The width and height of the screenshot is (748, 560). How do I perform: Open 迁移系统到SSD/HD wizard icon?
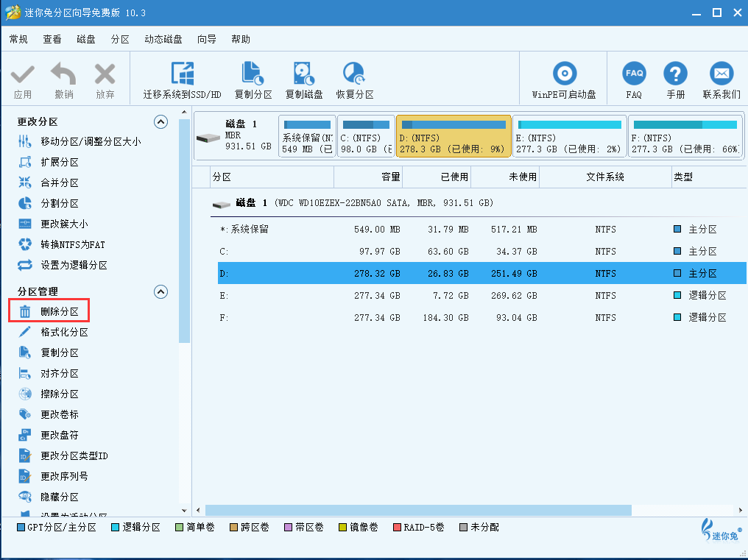183,74
